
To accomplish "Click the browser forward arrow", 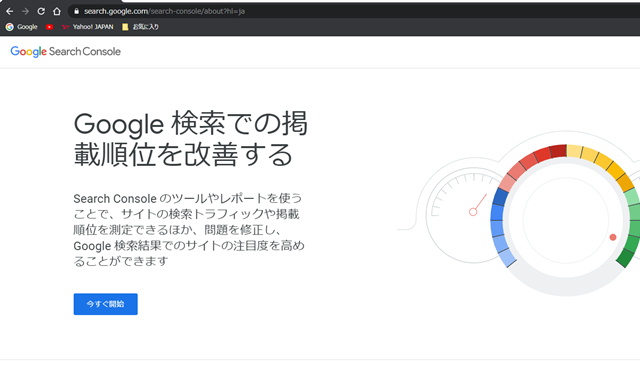I will 25,11.
